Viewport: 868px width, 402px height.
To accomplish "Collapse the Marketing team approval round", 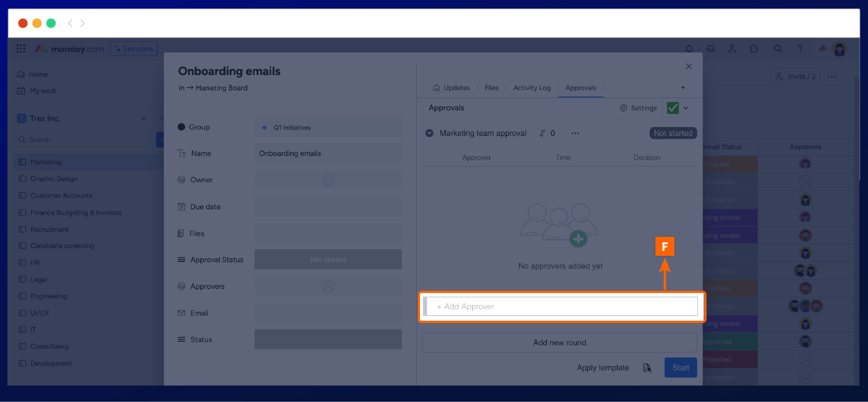I will pyautogui.click(x=429, y=133).
